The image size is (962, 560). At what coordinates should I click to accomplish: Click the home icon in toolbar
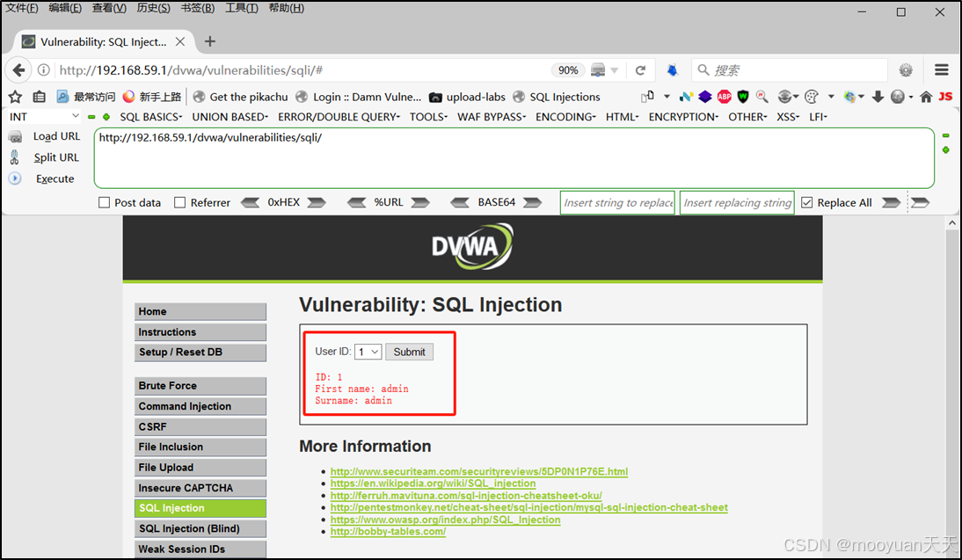tap(927, 97)
